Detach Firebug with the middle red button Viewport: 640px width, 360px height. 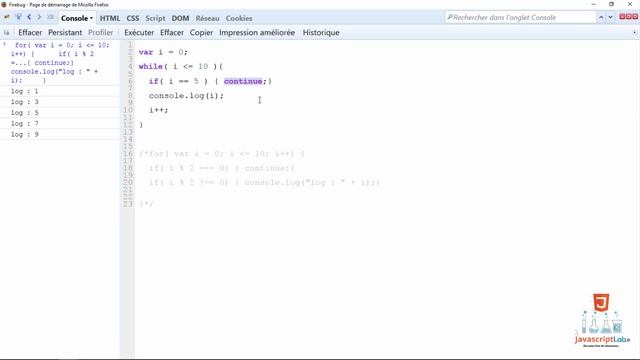629,17
